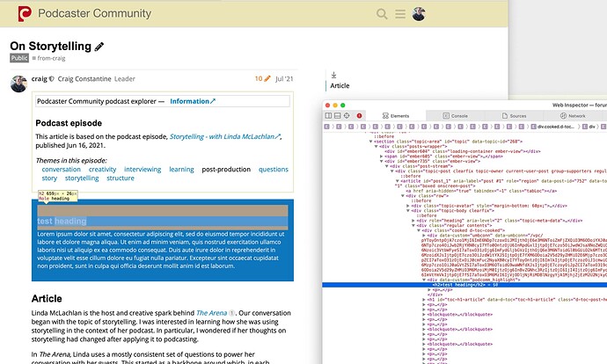The image size is (607, 364).
Task: Switch to the Console tab
Action: 456,116
